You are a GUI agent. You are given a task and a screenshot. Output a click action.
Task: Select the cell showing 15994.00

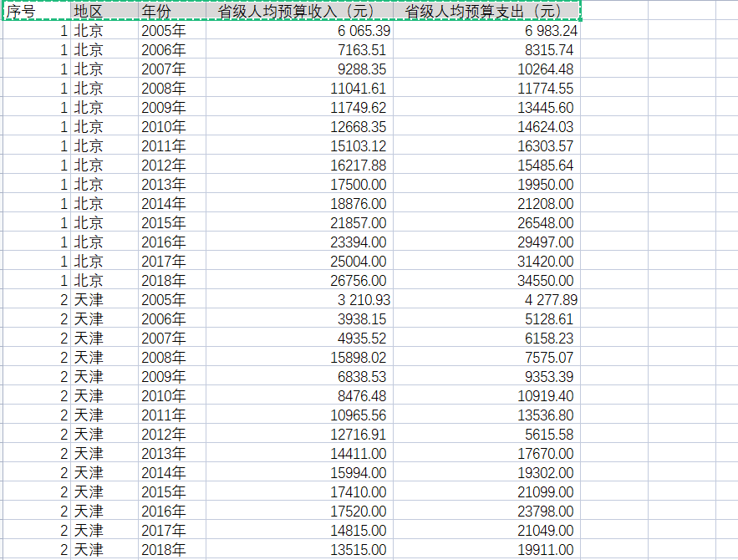coord(299,472)
